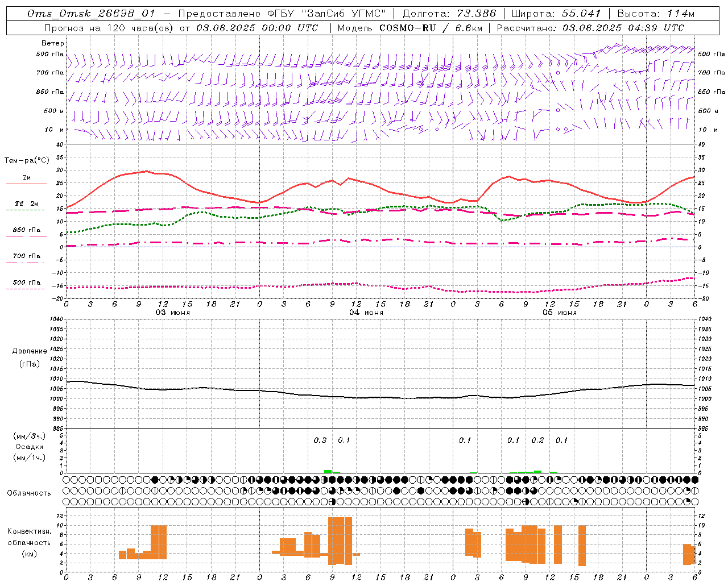Click the (км) unit label for convective clouds
Screen dimensions: 728x582
coord(30,554)
